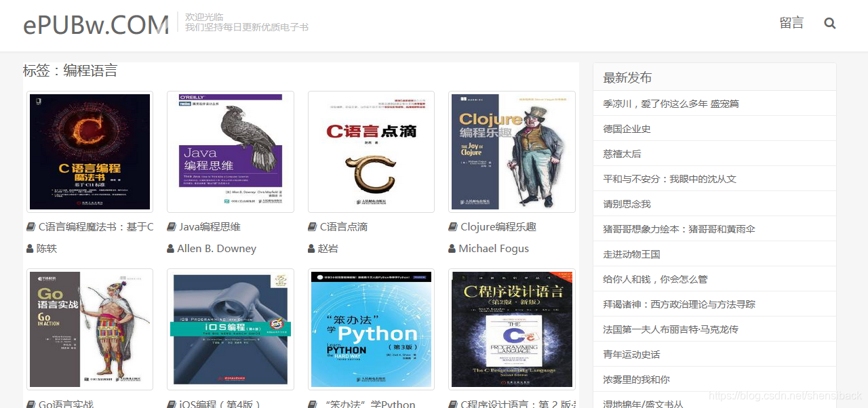Click the ePUBw.COM site logo
The height and width of the screenshot is (408, 868).
pos(95,24)
